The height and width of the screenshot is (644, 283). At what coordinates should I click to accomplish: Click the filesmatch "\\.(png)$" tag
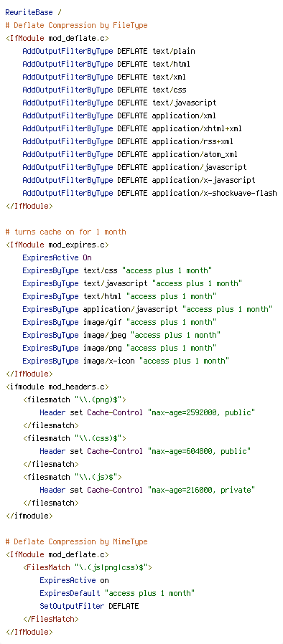point(74,399)
